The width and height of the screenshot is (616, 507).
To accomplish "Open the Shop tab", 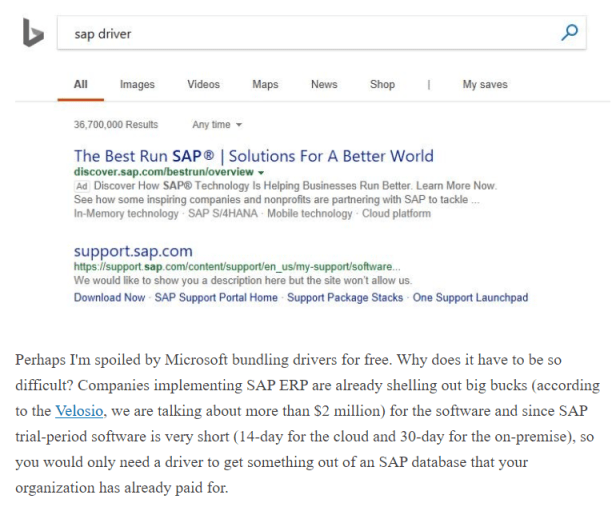I will tap(382, 84).
